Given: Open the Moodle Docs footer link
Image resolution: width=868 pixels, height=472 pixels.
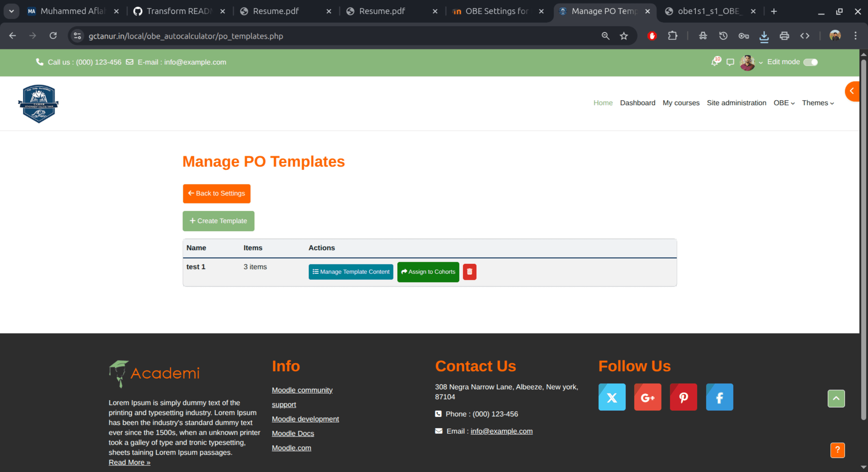Looking at the screenshot, I should tap(293, 434).
